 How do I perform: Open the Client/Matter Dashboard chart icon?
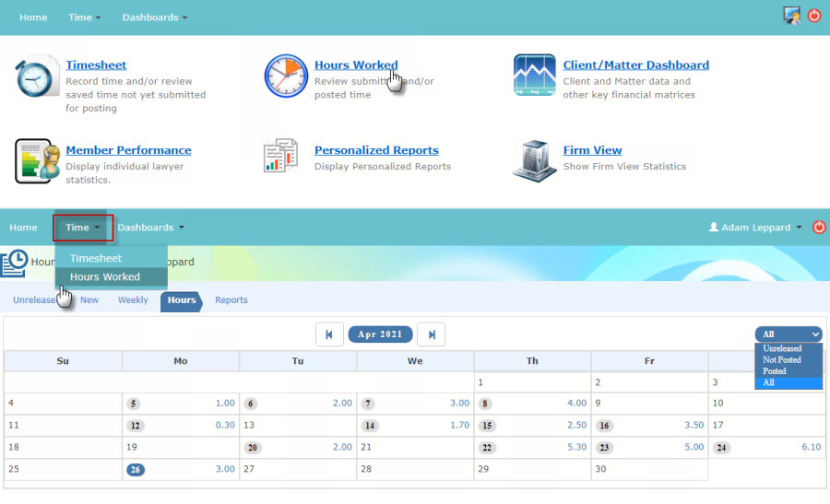click(x=535, y=75)
